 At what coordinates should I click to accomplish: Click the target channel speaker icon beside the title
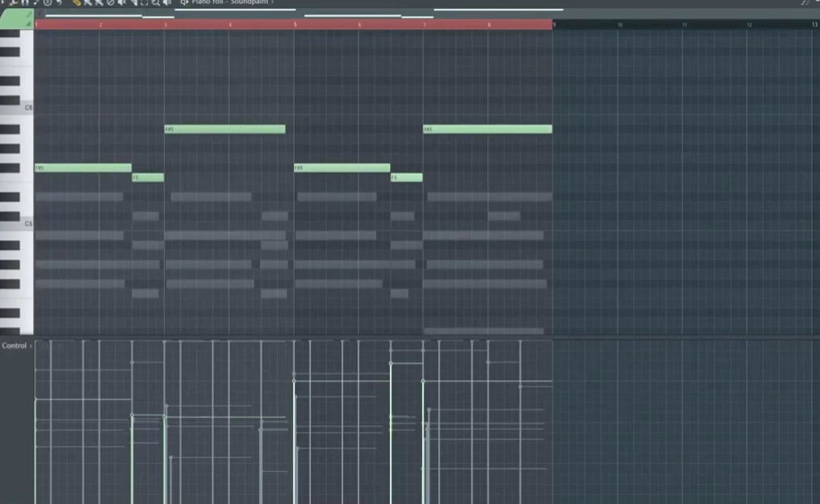(184, 2)
